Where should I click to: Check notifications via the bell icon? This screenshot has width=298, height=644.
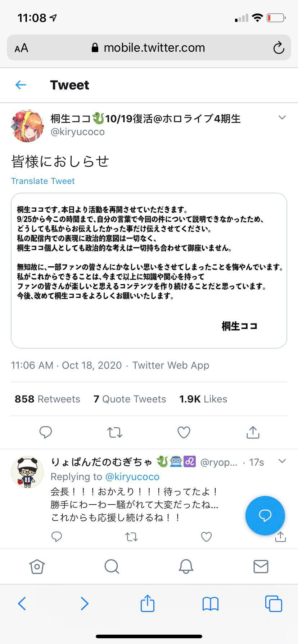[186, 566]
